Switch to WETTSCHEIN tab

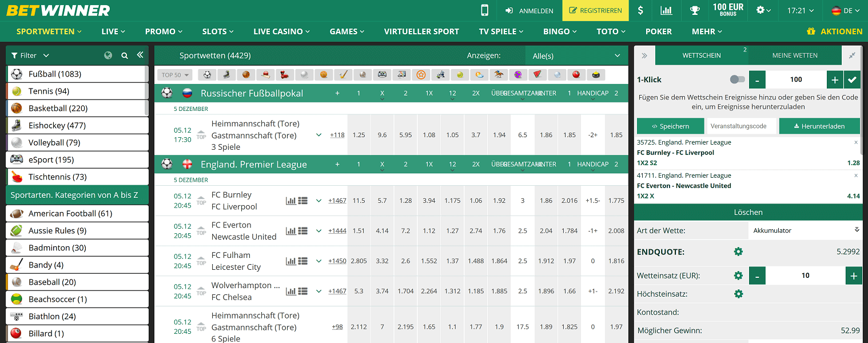pos(702,55)
